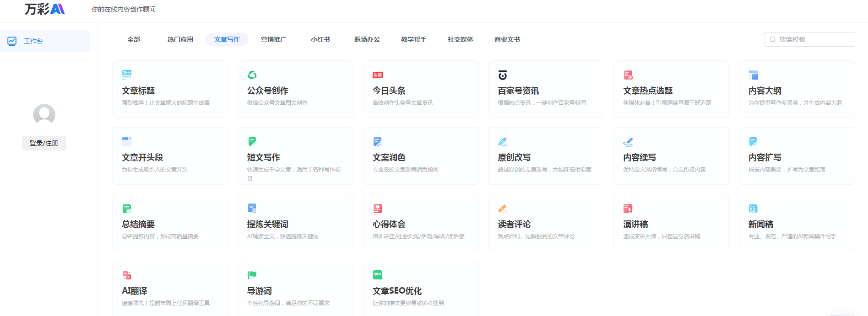Open the 公众号创作 green icon

(x=252, y=75)
